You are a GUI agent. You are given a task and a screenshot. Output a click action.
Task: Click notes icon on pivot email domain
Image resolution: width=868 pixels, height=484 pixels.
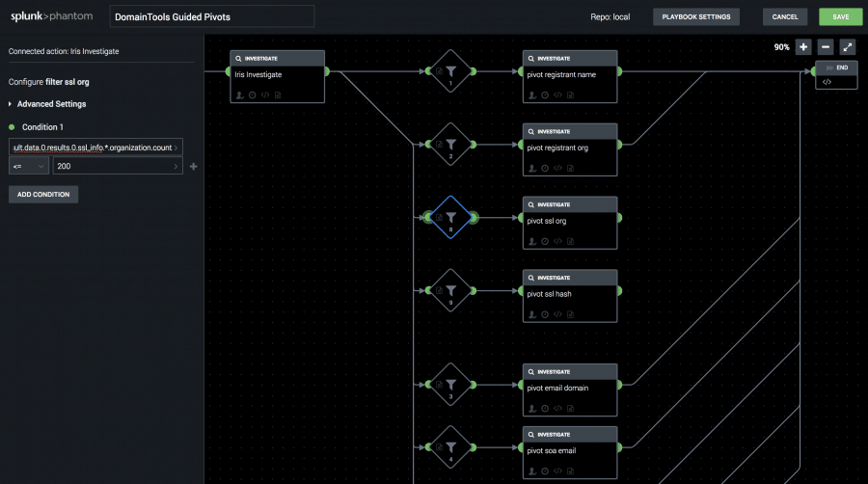click(571, 408)
